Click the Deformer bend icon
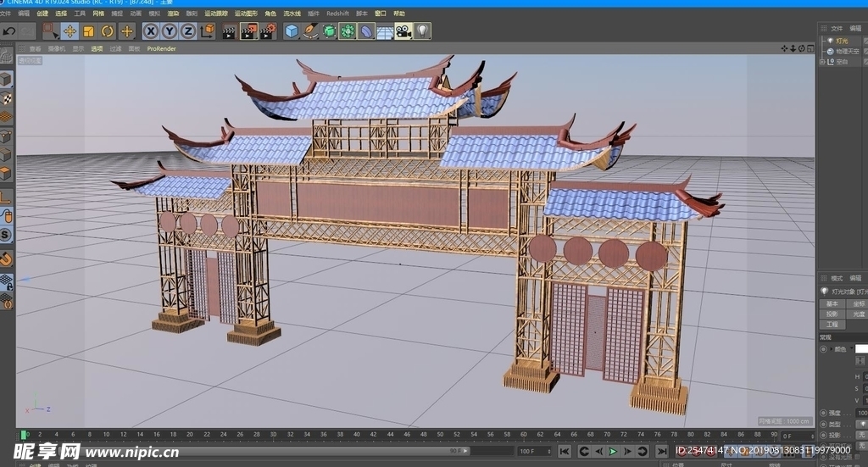This screenshot has height=467, width=868. (x=366, y=31)
